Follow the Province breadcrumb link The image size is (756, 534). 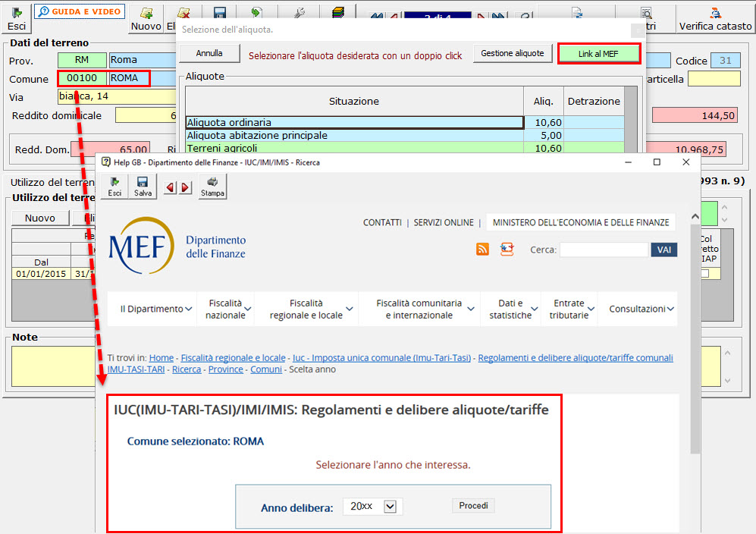(226, 369)
